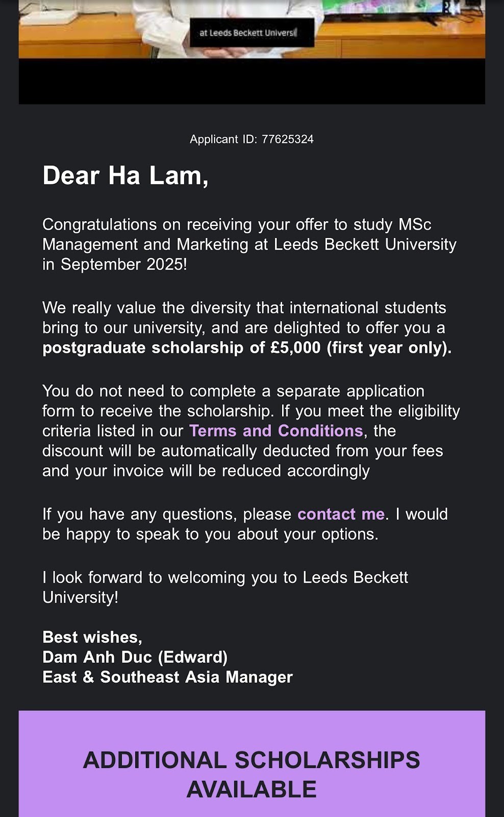The height and width of the screenshot is (817, 504).
Task: Click the 'at Leeds Beckett Univers' caption label
Action: [x=248, y=33]
